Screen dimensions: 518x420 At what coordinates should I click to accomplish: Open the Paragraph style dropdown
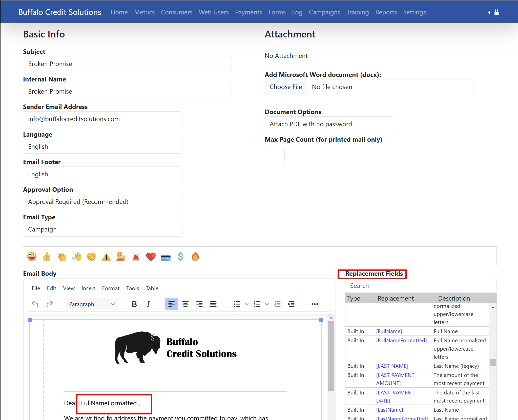[x=92, y=304]
